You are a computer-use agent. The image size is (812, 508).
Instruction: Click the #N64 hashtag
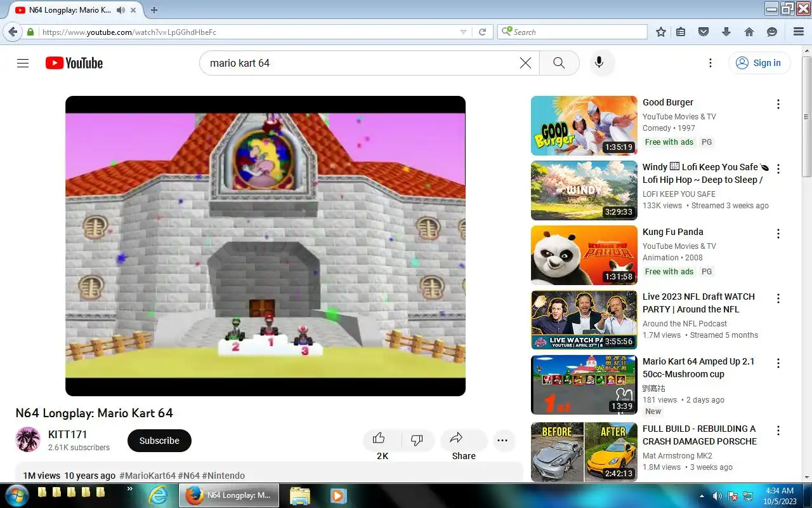(x=189, y=476)
